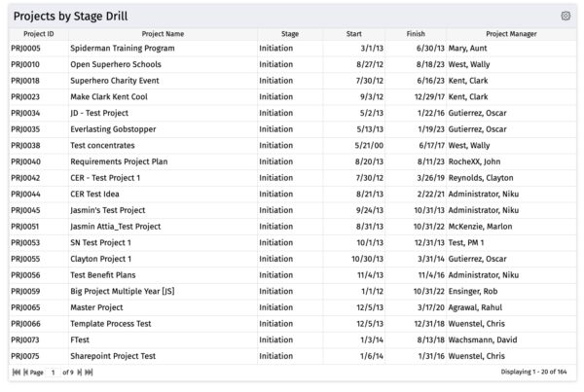Sort by Start column header

pos(354,34)
